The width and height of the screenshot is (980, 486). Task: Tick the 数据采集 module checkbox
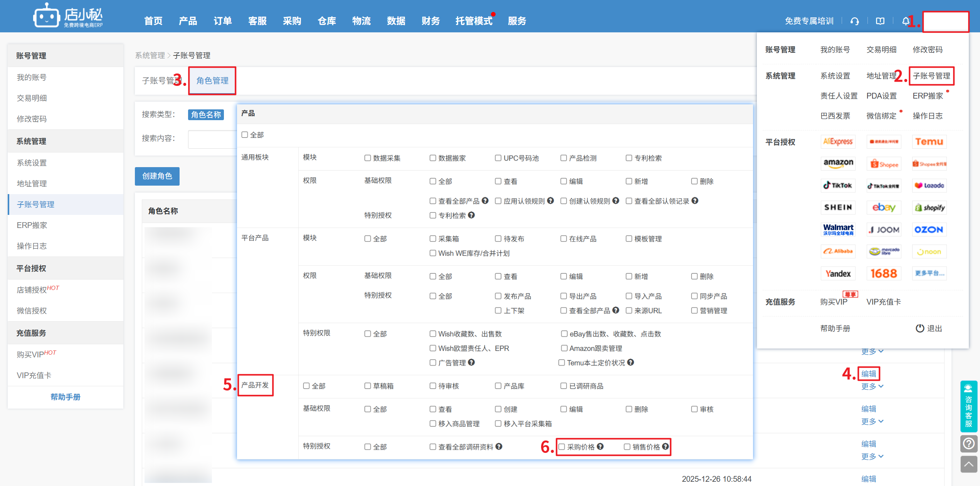pyautogui.click(x=367, y=158)
